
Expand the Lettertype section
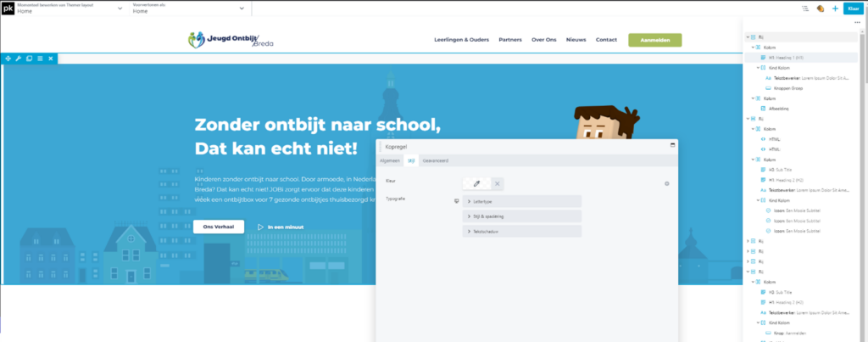[521, 201]
